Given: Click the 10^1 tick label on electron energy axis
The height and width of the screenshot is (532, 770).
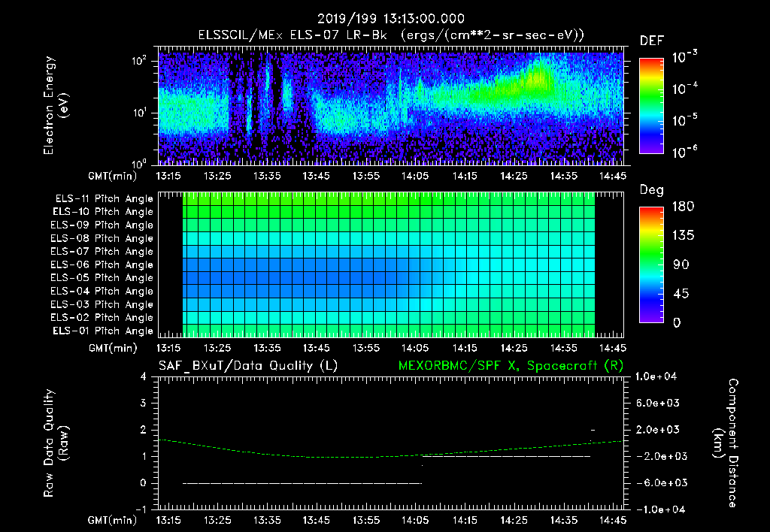Looking at the screenshot, I should (x=139, y=113).
